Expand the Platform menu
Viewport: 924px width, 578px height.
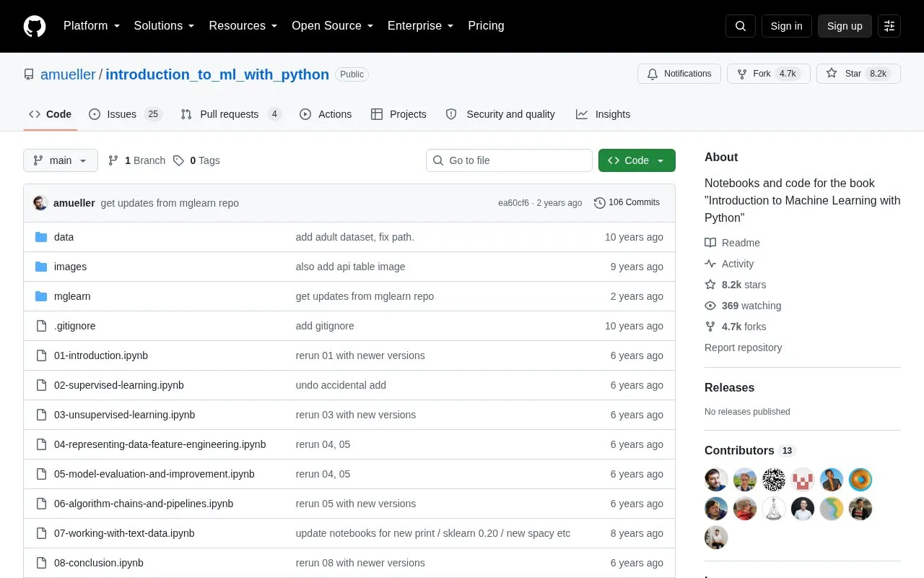tap(92, 26)
